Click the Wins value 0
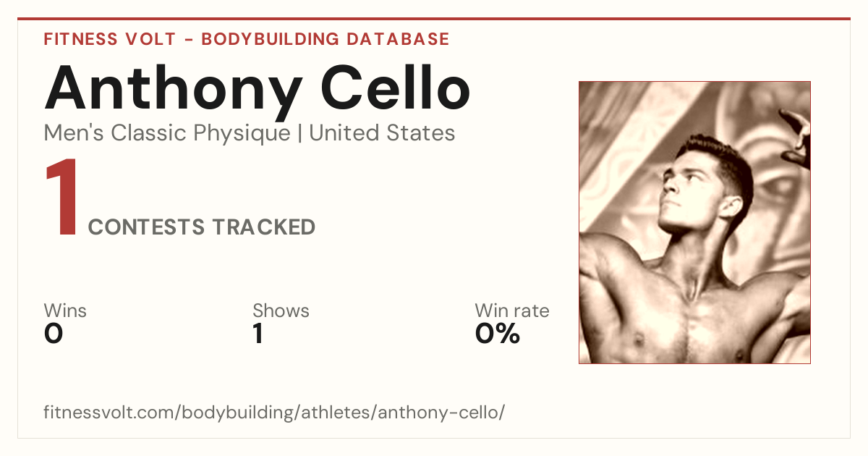 click(54, 334)
